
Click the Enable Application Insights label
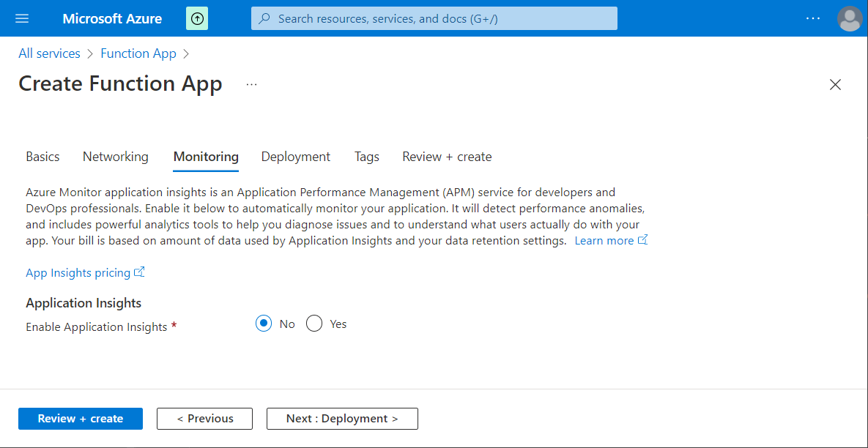[96, 327]
